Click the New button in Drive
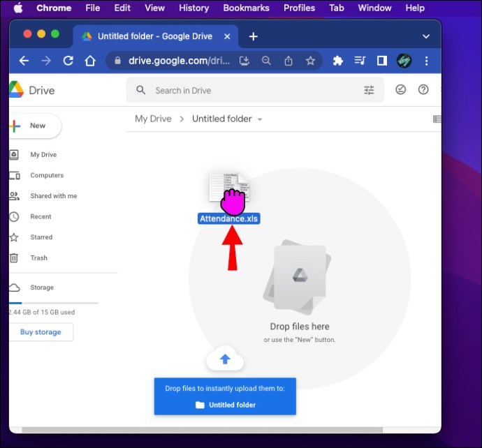482x448 pixels. pos(35,126)
